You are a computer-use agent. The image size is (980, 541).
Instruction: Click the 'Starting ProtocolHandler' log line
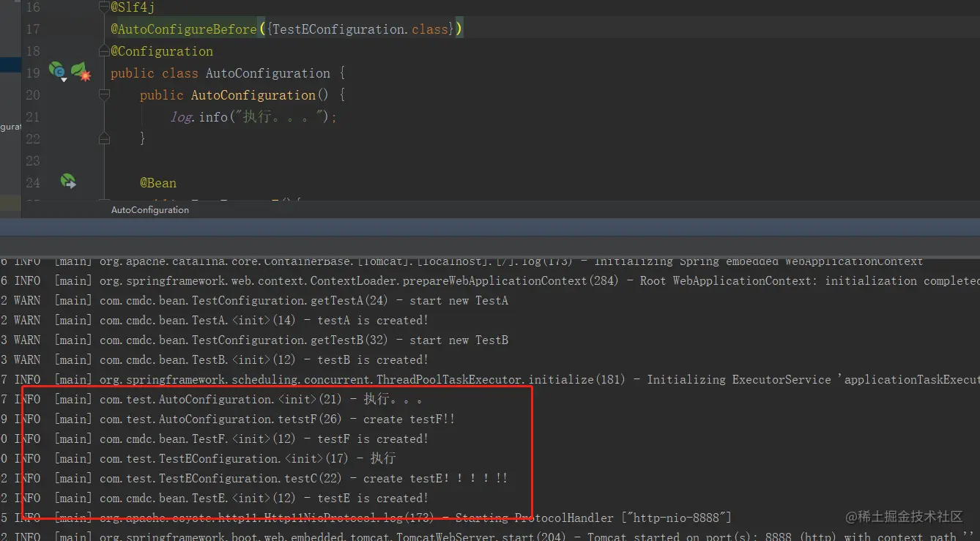click(365, 518)
